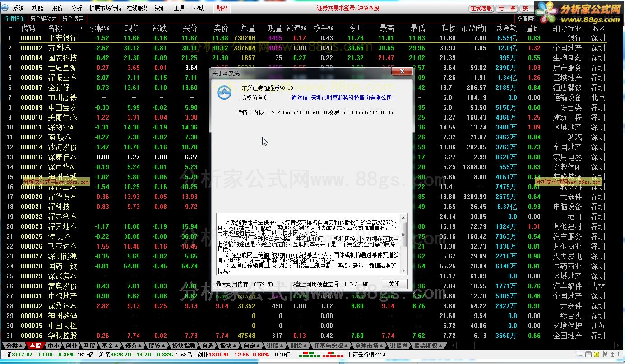
Task: Click the Dongxing Securities logo in the about dialog
Action: (224, 92)
